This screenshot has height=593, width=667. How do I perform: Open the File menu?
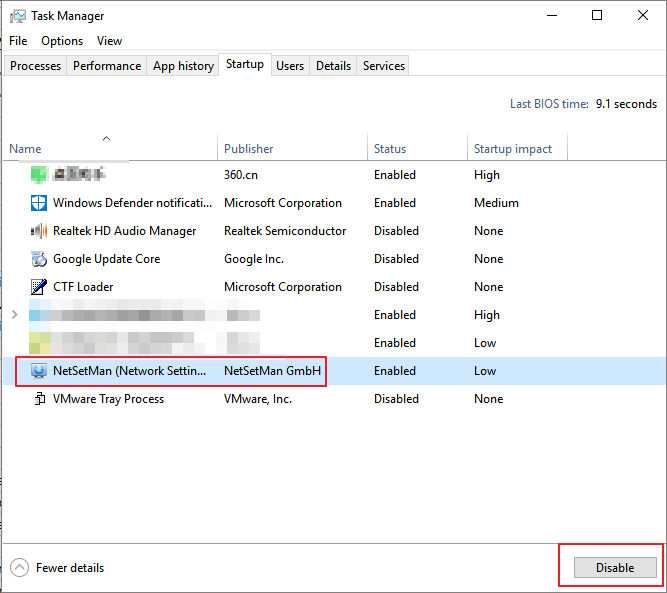pyautogui.click(x=18, y=41)
